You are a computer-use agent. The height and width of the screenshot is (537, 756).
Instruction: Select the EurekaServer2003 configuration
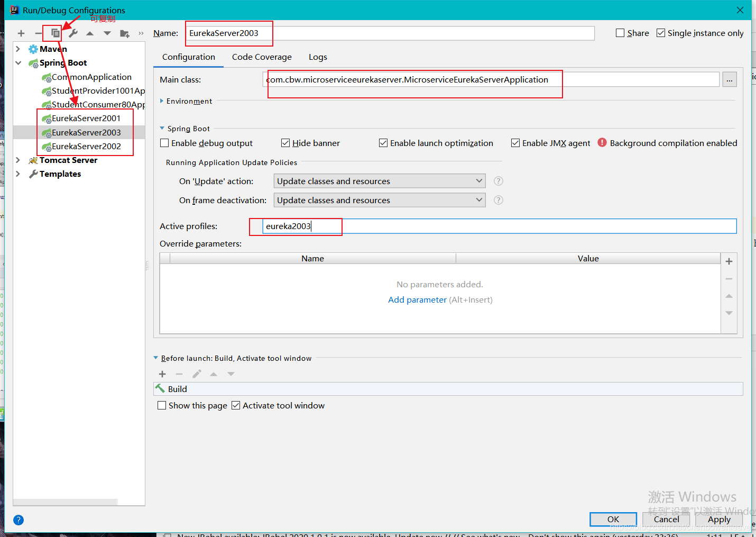click(x=79, y=132)
